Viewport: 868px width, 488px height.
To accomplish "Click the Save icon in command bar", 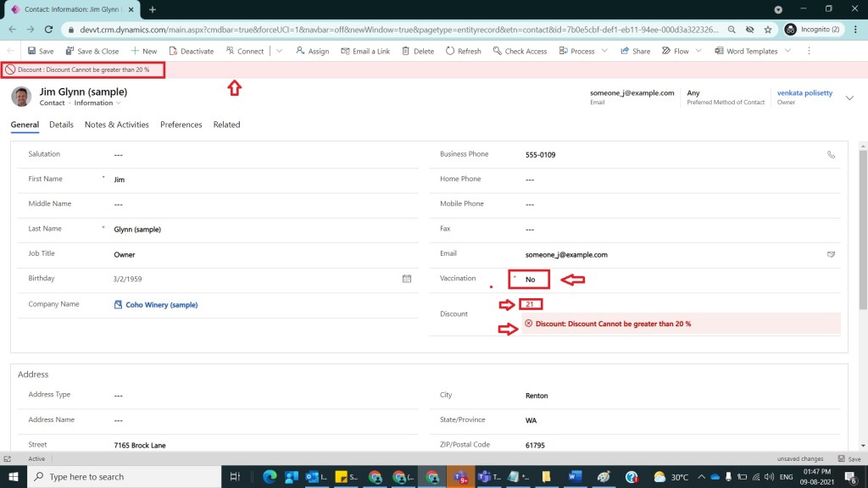I will [x=32, y=51].
